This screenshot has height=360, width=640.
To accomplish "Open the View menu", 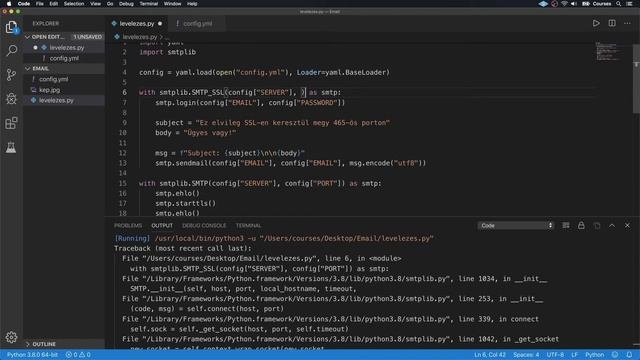I will coord(96,4).
